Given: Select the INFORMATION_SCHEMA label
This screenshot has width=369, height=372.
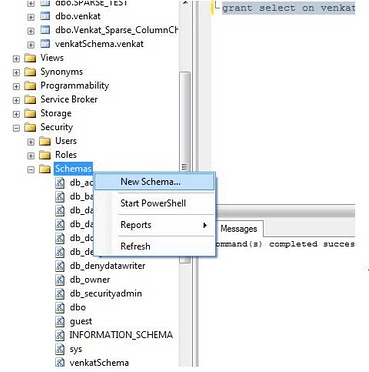Looking at the screenshot, I should (121, 335).
